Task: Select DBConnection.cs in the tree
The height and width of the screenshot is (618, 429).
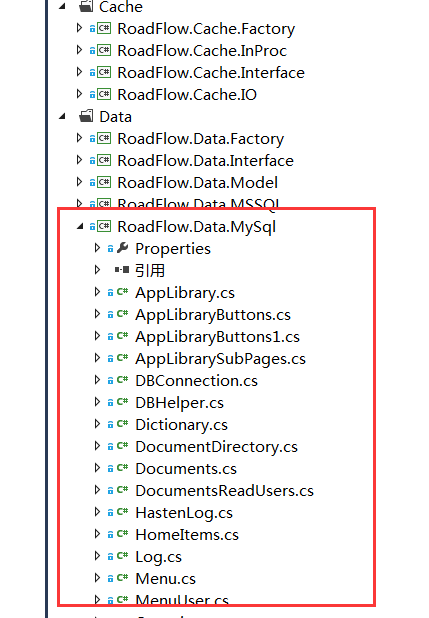Action: [196, 381]
